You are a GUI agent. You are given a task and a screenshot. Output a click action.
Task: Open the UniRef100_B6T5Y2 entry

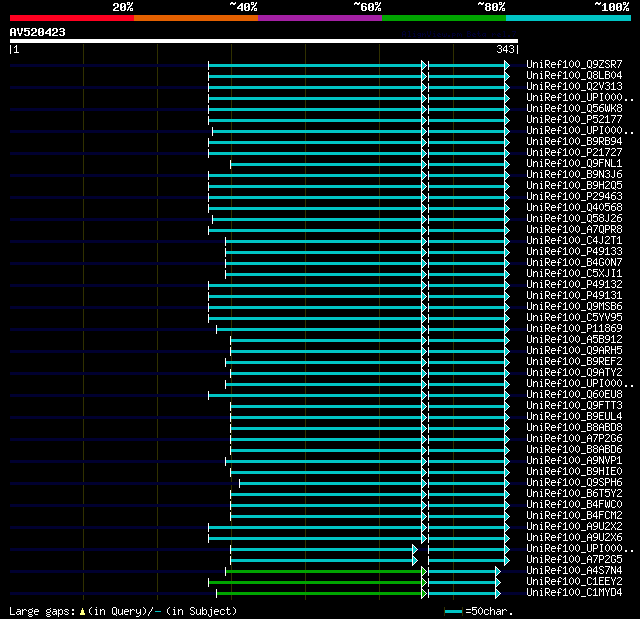574,494
